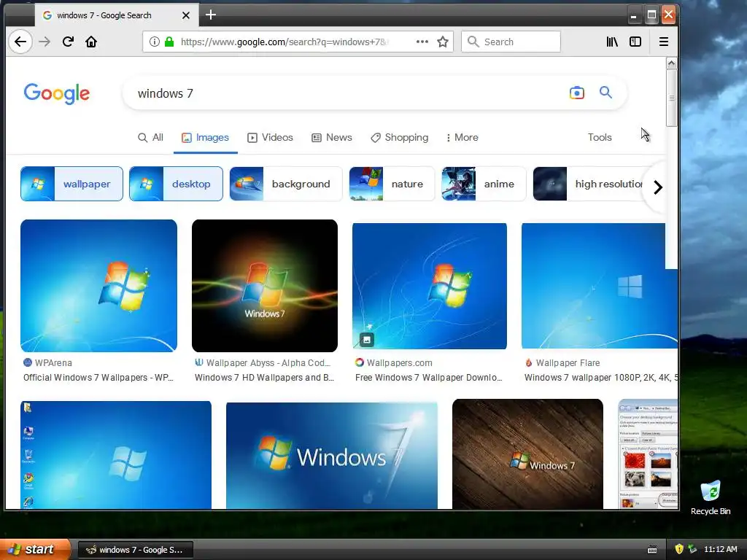Click the browser address bar URL
The width and height of the screenshot is (747, 560).
click(285, 42)
